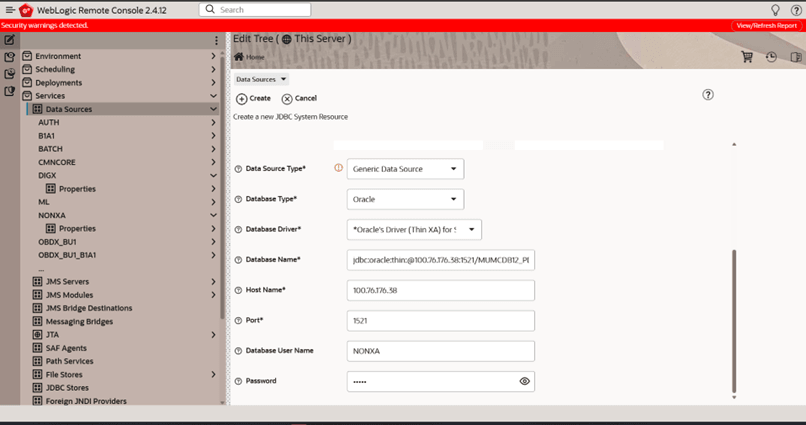
Task: Click the Host Name input field
Action: click(441, 290)
